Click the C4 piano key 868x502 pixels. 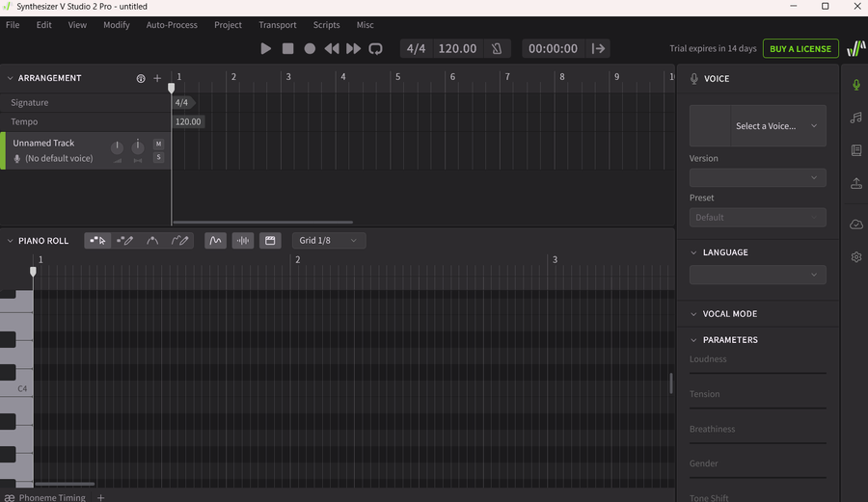click(x=16, y=387)
